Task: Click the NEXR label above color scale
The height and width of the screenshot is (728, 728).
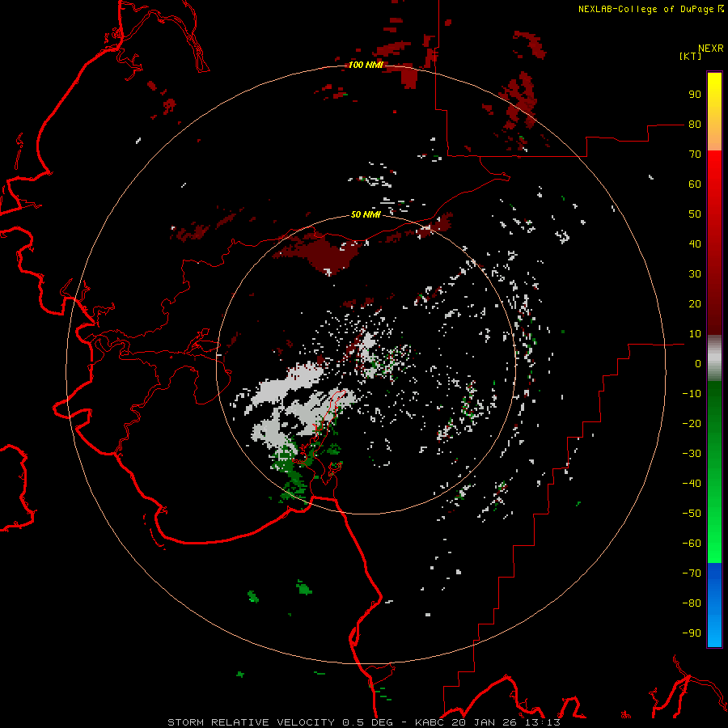Action: click(x=711, y=49)
